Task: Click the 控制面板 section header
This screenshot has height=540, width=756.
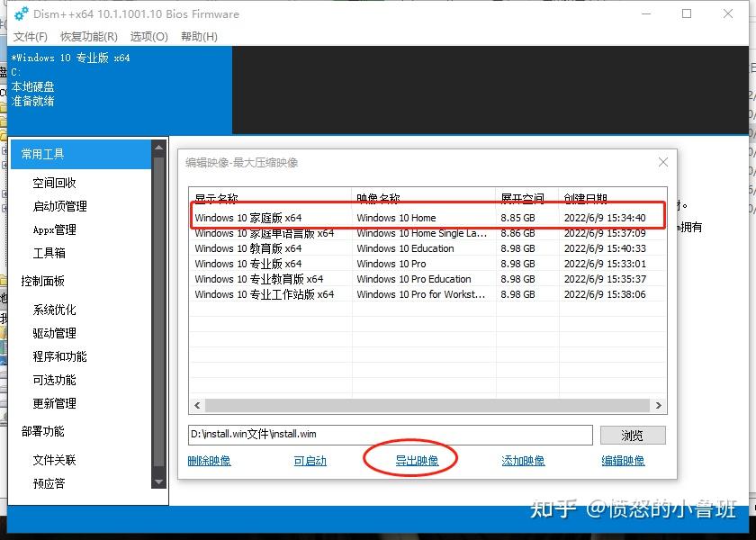Action: pos(43,281)
